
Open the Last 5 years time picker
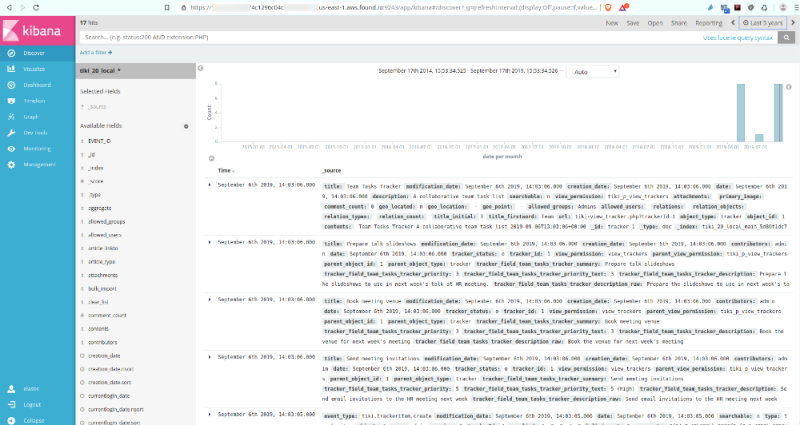(763, 23)
